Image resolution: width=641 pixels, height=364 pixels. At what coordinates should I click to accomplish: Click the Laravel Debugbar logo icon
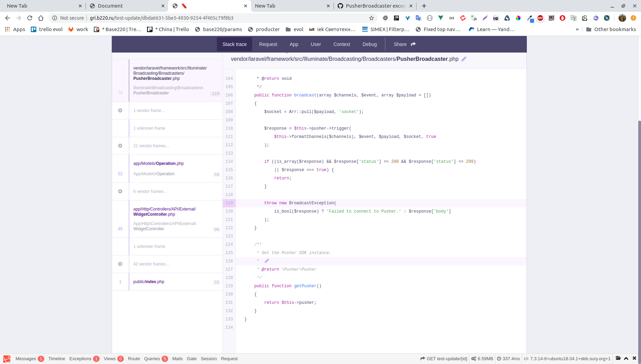[x=7, y=359]
